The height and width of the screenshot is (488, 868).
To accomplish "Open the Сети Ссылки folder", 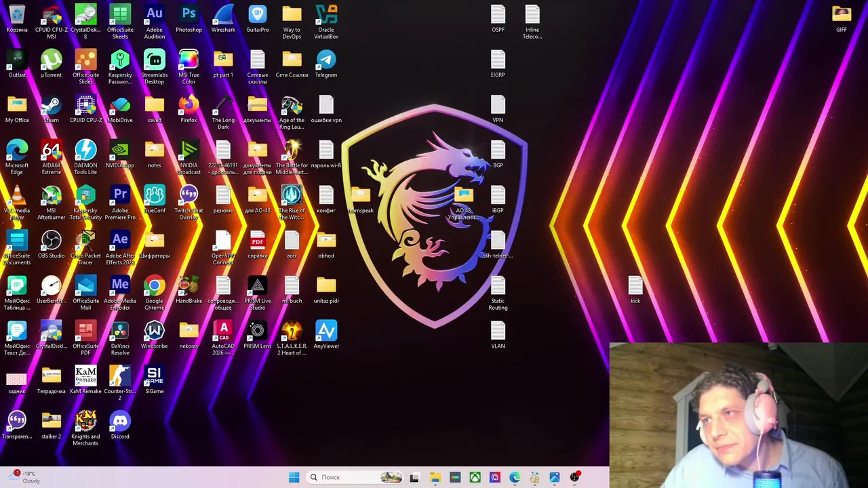I will click(292, 64).
